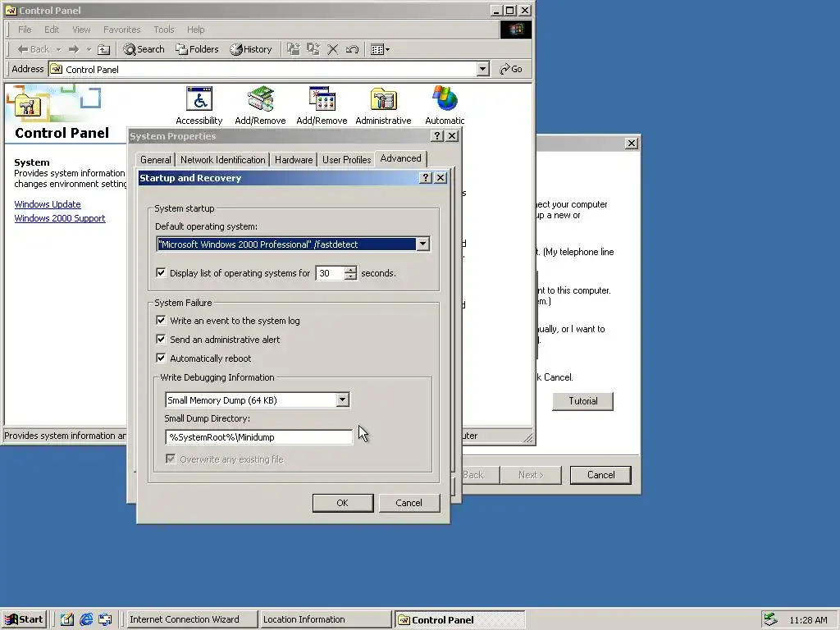Click the Copy To toolbar icon
This screenshot has width=840, height=630.
pyautogui.click(x=313, y=49)
